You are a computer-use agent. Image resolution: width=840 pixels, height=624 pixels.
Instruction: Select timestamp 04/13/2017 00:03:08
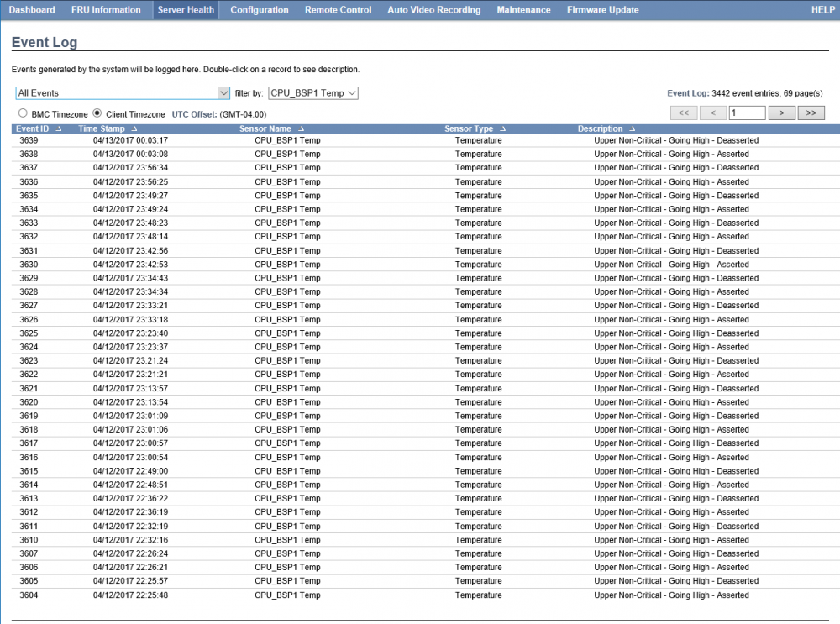130,155
